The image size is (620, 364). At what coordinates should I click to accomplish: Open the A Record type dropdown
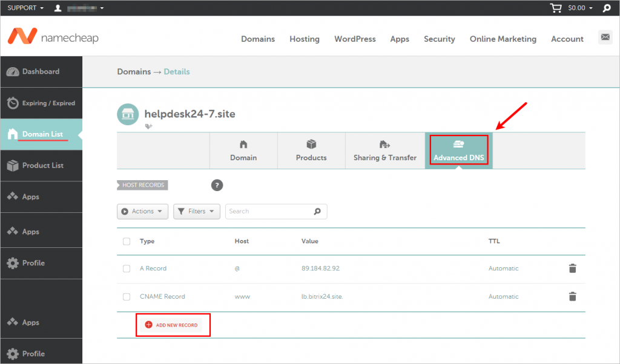coord(153,268)
